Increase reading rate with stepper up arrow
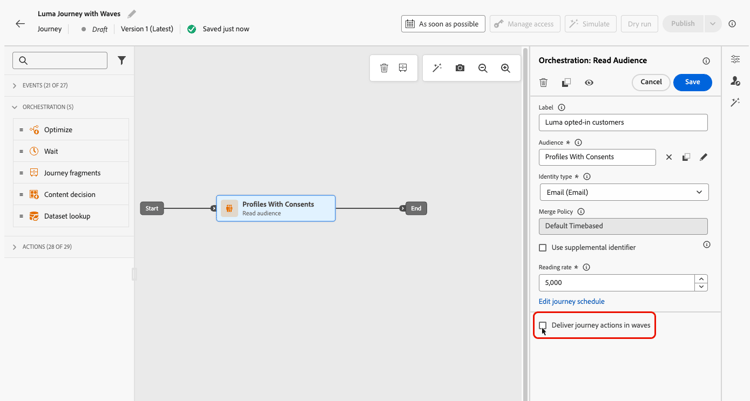 (701, 278)
